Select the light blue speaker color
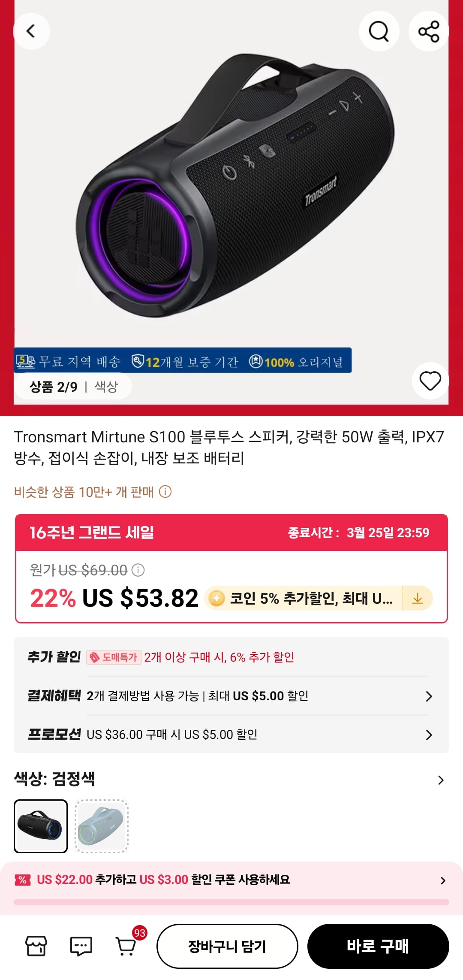Screen dimensions: 463x980 (x=102, y=826)
